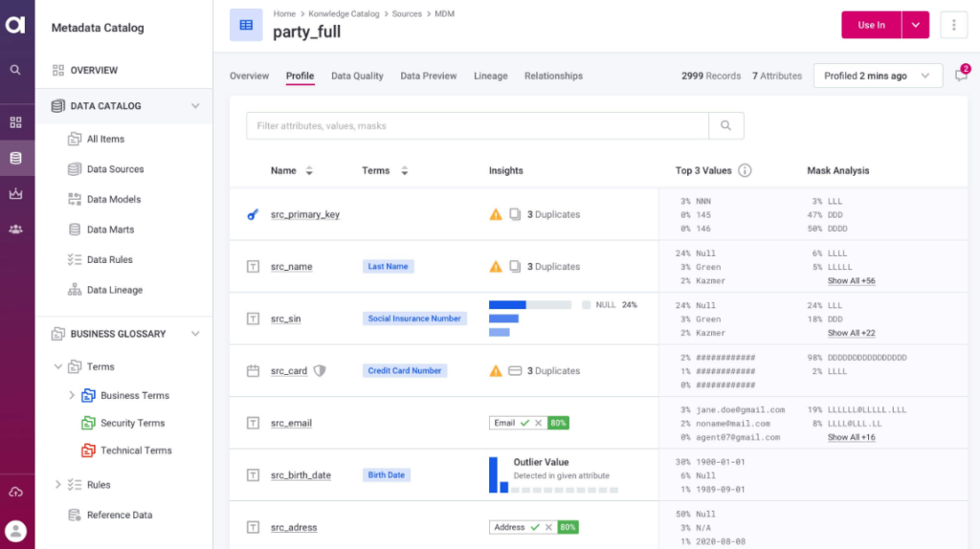Open the Profiled 2 mins ago dropdown
The width and height of the screenshot is (980, 549).
[x=877, y=76]
